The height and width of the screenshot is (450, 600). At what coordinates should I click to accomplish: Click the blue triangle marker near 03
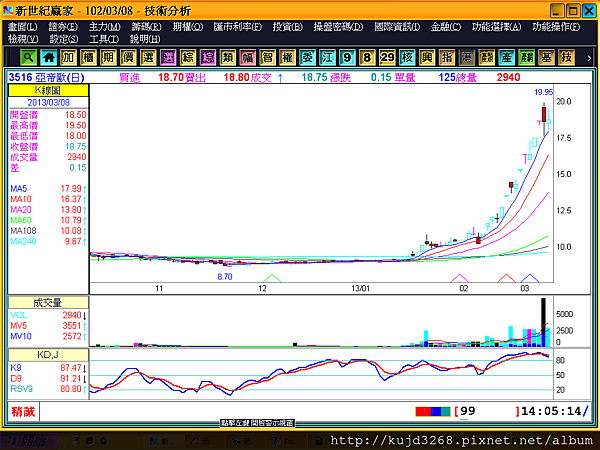530,278
